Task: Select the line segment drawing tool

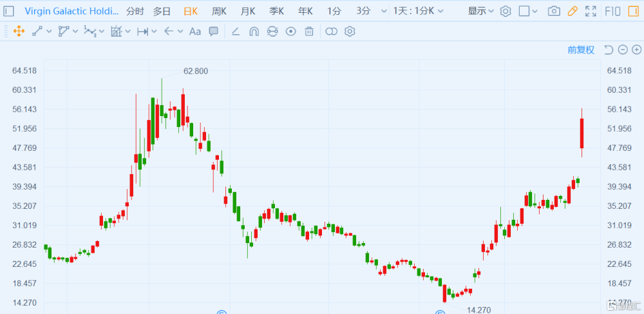Action: click(x=37, y=31)
